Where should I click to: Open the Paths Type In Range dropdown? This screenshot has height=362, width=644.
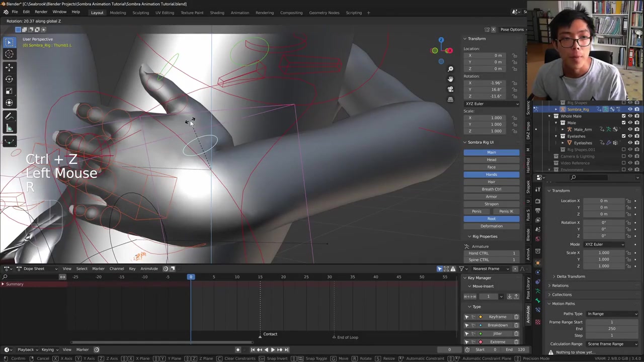(x=612, y=314)
